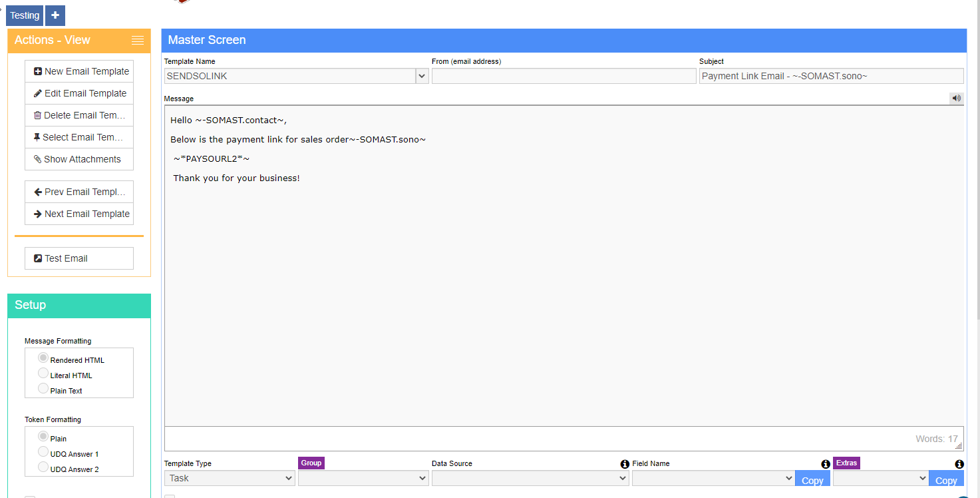Copy the selected Field Name token

(812, 479)
